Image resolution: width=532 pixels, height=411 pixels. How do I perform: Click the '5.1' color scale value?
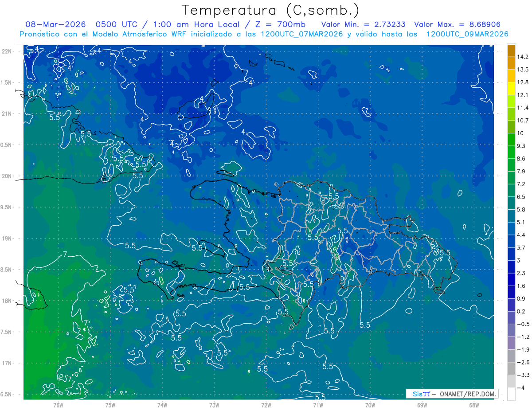(x=521, y=222)
